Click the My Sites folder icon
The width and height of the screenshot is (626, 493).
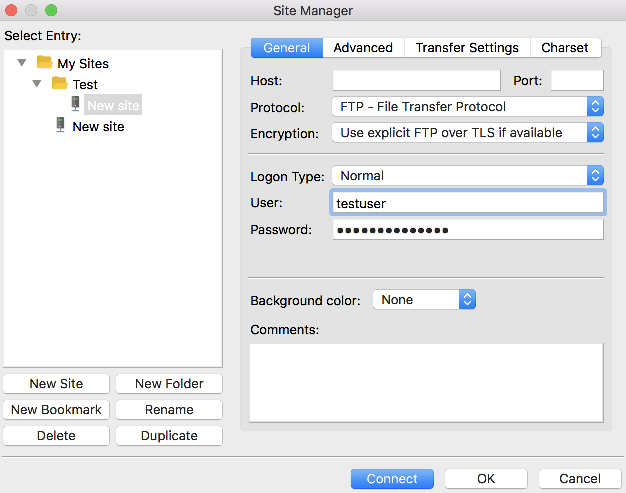pyautogui.click(x=44, y=63)
